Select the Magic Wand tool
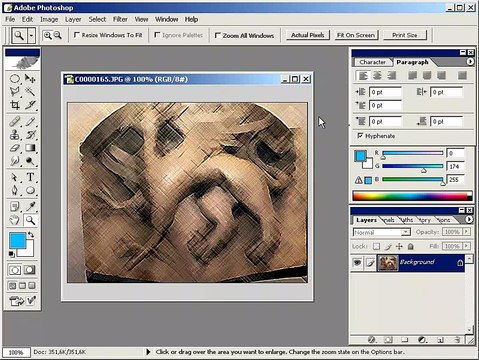The width and height of the screenshot is (479, 360). 30,91
